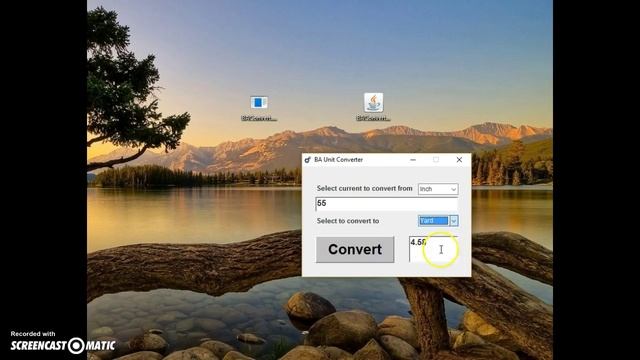
Task: Expand the 'convert to' Yard dropdown arrow
Action: (453, 221)
